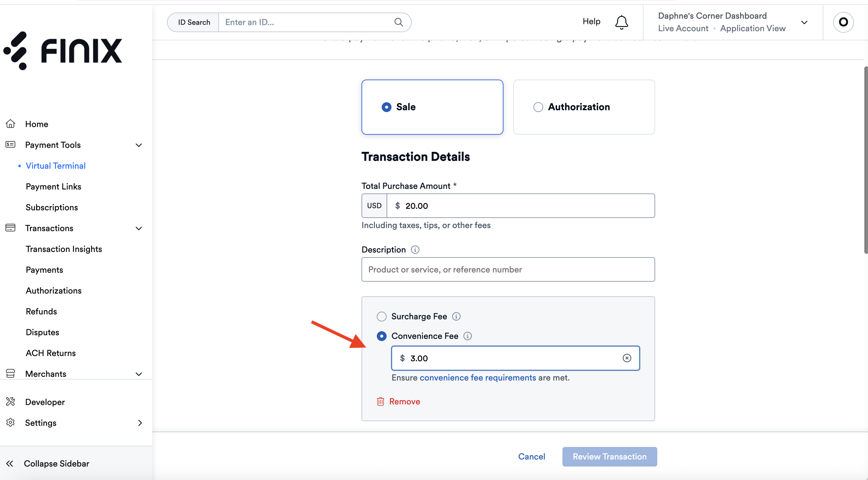Click the Collapse Sidebar double-chevron icon
This screenshot has height=480, width=868.
10,463
